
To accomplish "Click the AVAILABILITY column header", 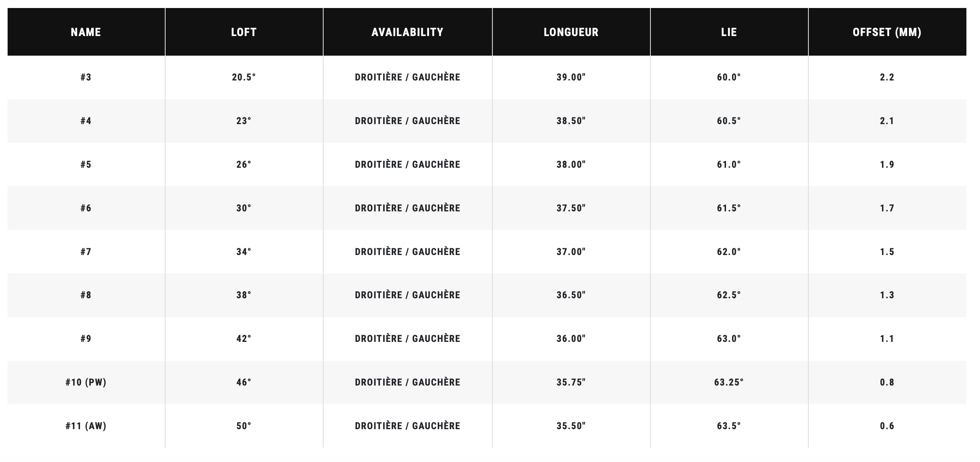I will 408,32.
